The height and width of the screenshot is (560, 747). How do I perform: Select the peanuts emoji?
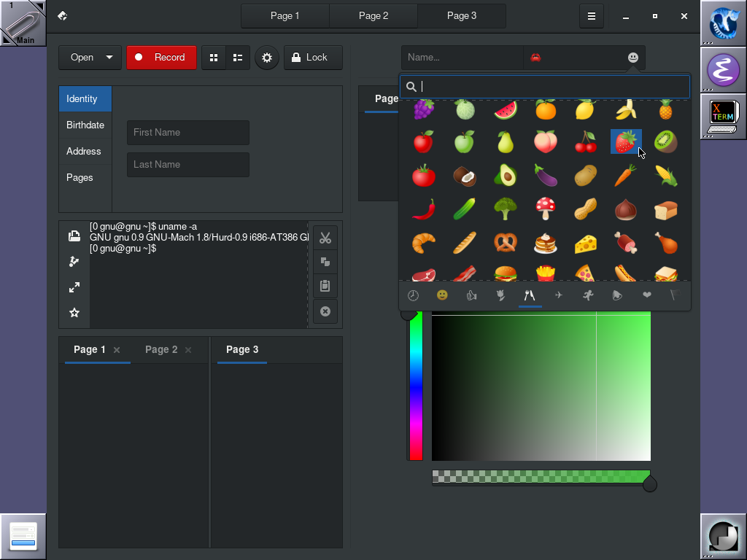point(586,209)
